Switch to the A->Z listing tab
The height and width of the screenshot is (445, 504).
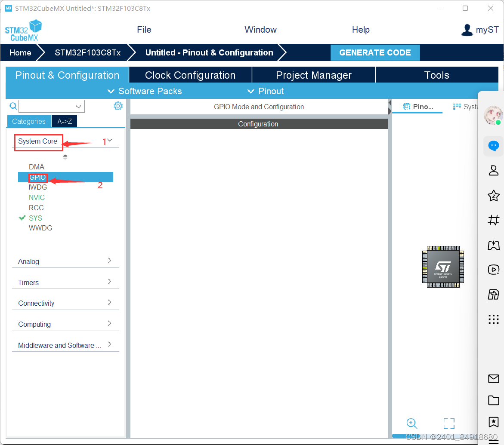[65, 121]
